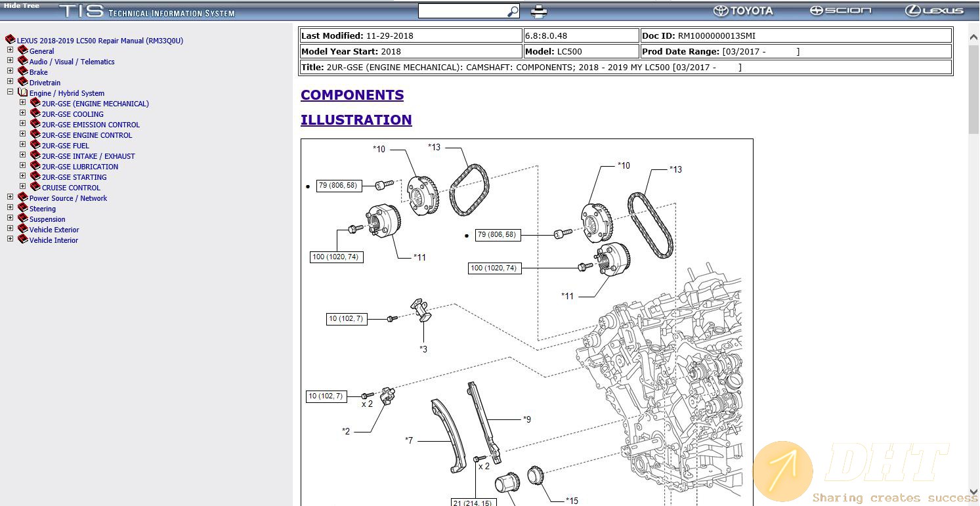Collapse the Engine / Hybrid System node

(10, 92)
